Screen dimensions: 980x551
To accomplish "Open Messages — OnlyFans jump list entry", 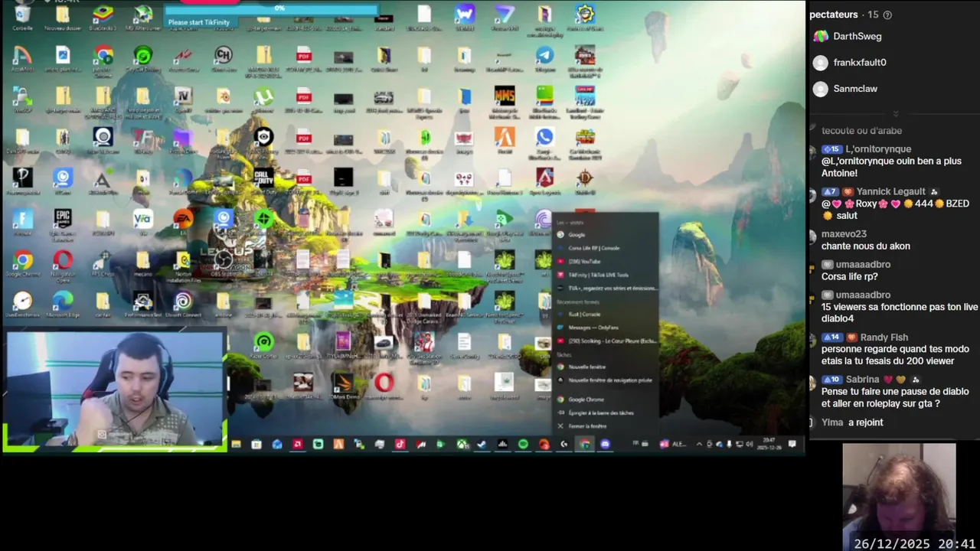I will pyautogui.click(x=605, y=328).
